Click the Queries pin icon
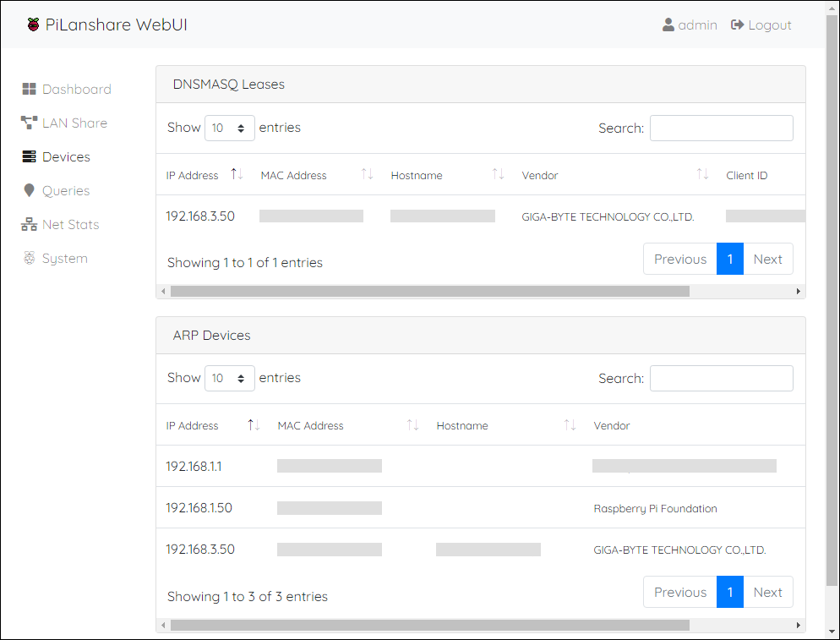 click(x=29, y=190)
